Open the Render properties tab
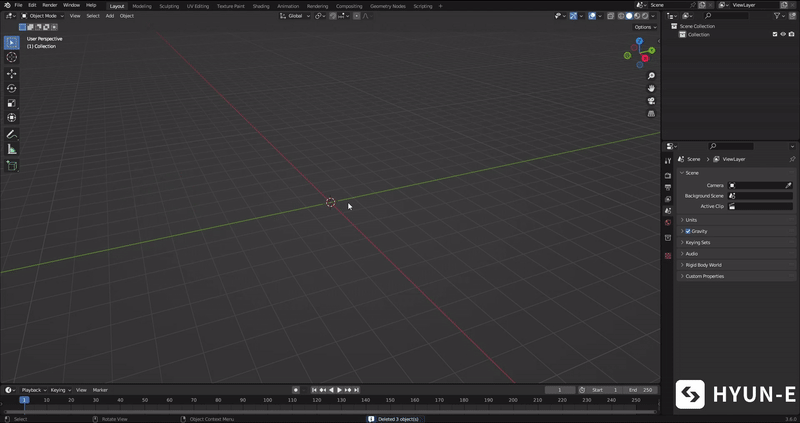This screenshot has height=423, width=800. tap(668, 176)
